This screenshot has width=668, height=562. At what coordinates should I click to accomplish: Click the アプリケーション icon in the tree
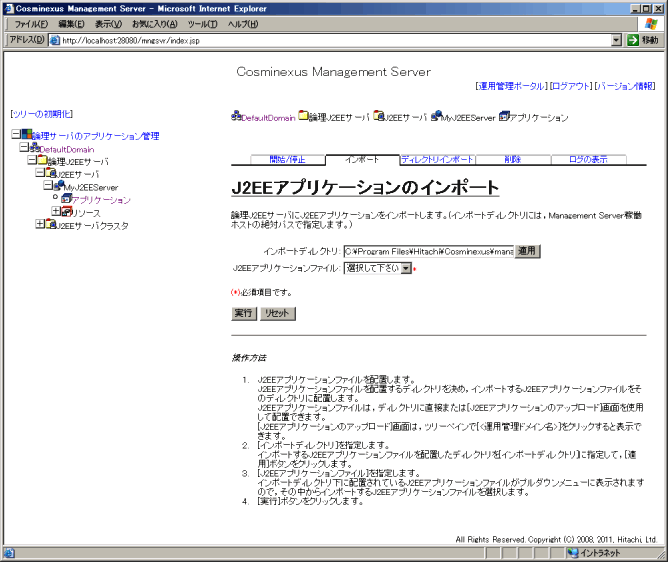tap(66, 200)
